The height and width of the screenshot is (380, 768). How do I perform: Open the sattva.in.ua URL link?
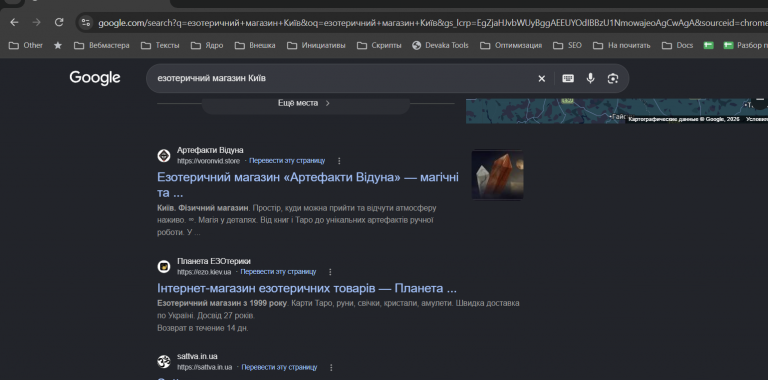pyautogui.click(x=205, y=367)
